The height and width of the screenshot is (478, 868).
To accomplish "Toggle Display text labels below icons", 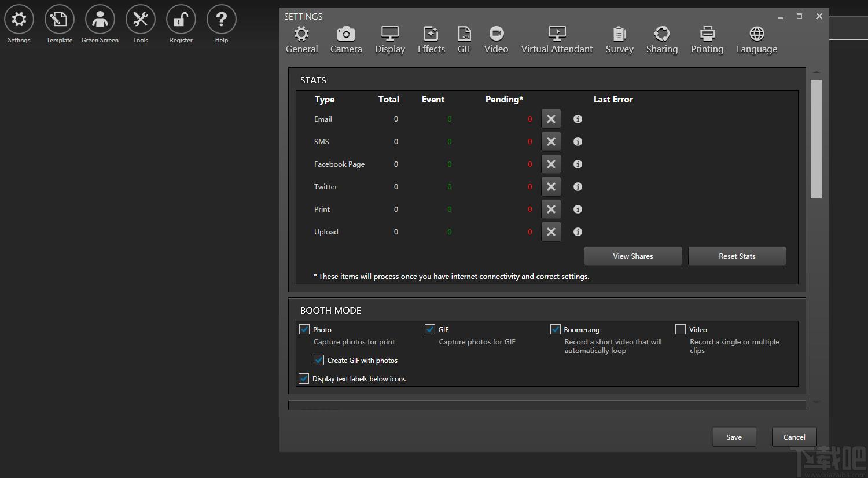I will click(x=304, y=378).
